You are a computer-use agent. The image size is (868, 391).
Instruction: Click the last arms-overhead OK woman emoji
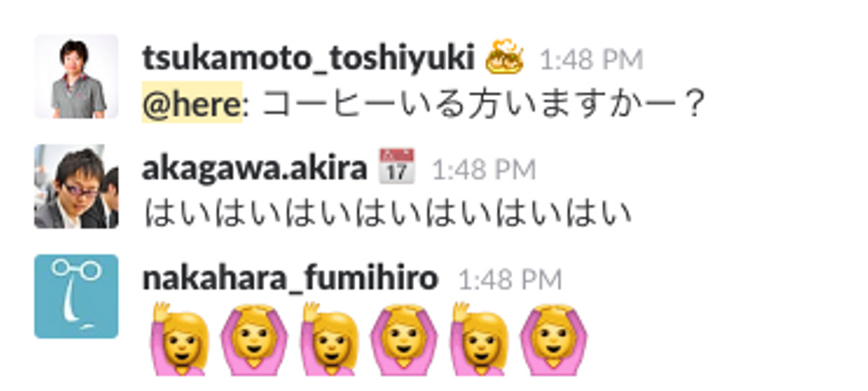tap(553, 339)
